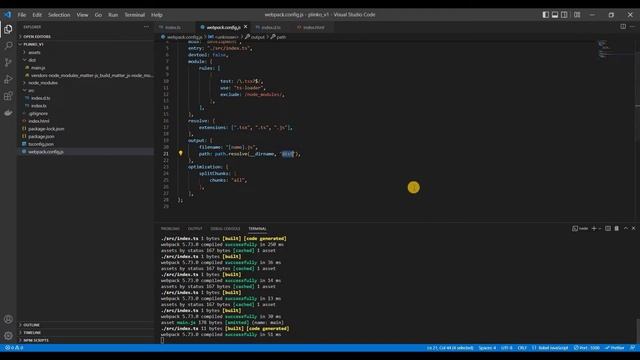This screenshot has height=360, width=640.
Task: Click the UTF-8 encoding selector
Action: click(507, 348)
